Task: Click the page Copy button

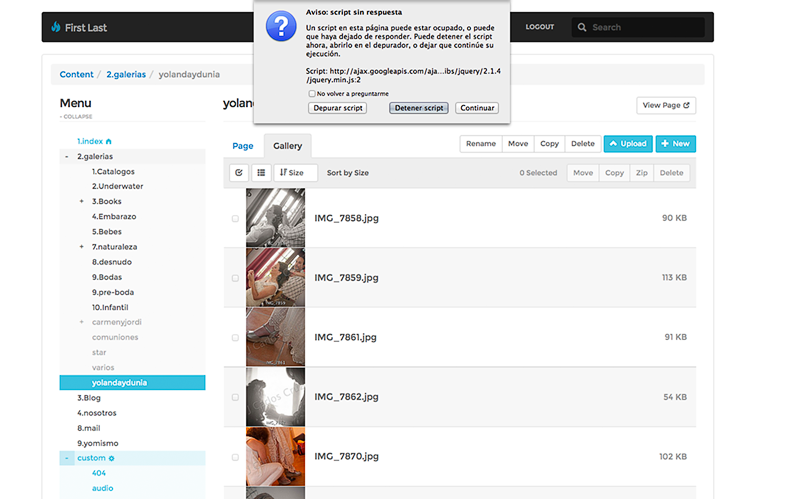Action: coord(549,144)
